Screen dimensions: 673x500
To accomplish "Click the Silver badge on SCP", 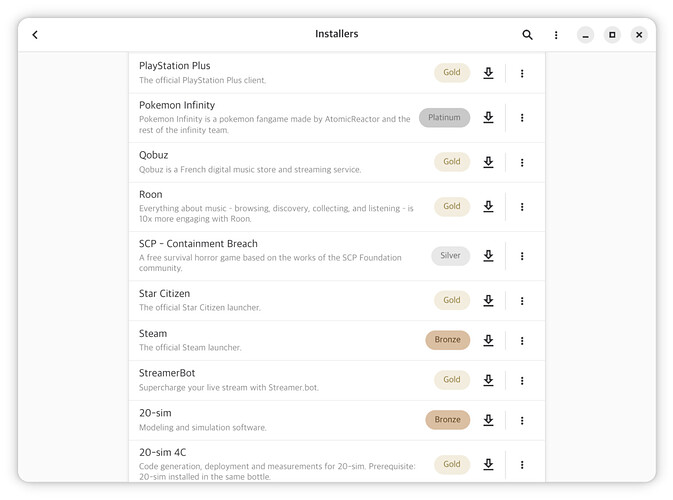I will coord(450,256).
